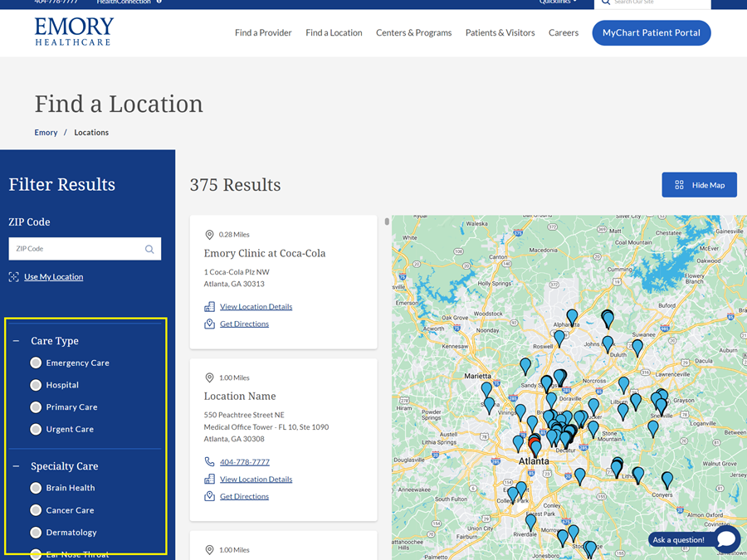Click the red map pin near Atlanta
Screen dimensions: 747x560
(x=534, y=442)
